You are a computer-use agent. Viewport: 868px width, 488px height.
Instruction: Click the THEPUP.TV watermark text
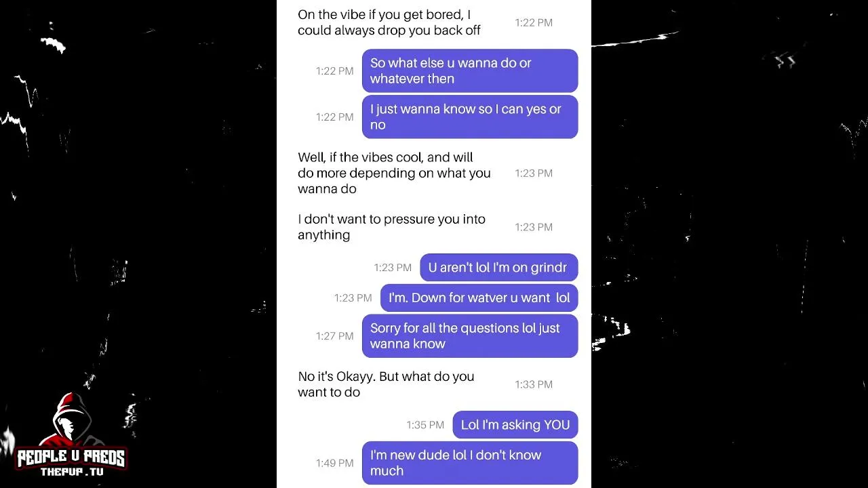click(72, 472)
